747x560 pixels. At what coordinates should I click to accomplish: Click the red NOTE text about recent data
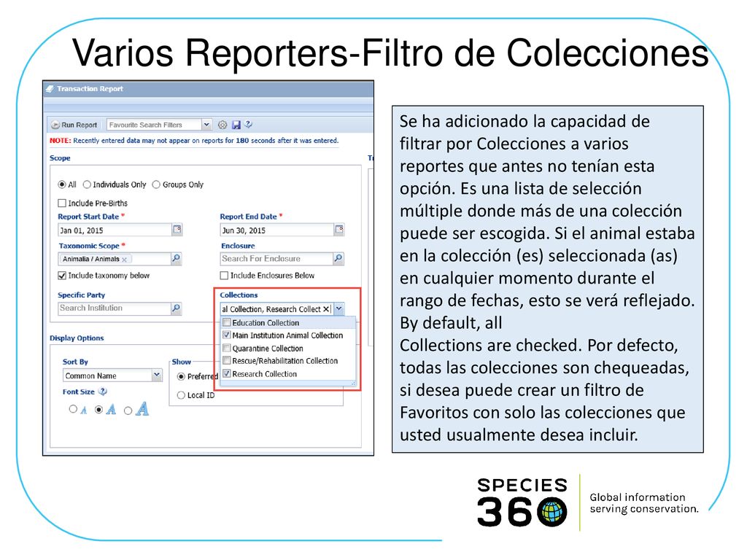click(60, 141)
